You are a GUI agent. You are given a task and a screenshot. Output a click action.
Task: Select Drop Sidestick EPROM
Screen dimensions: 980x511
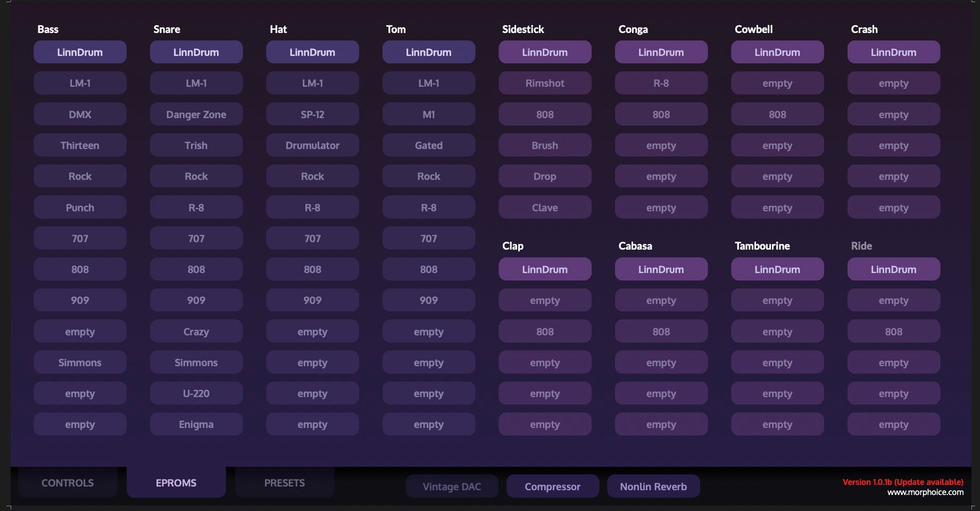(x=545, y=176)
